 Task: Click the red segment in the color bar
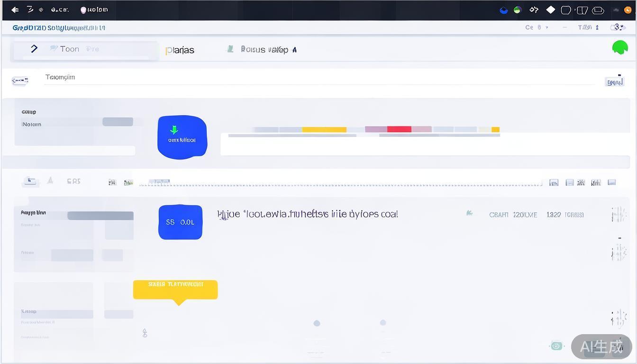(399, 129)
